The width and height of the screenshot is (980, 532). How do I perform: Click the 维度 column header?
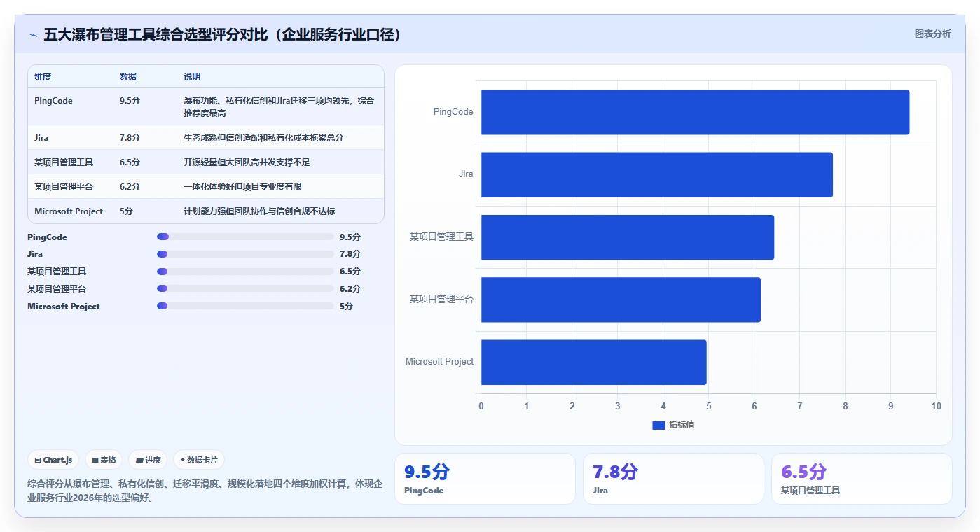point(43,77)
